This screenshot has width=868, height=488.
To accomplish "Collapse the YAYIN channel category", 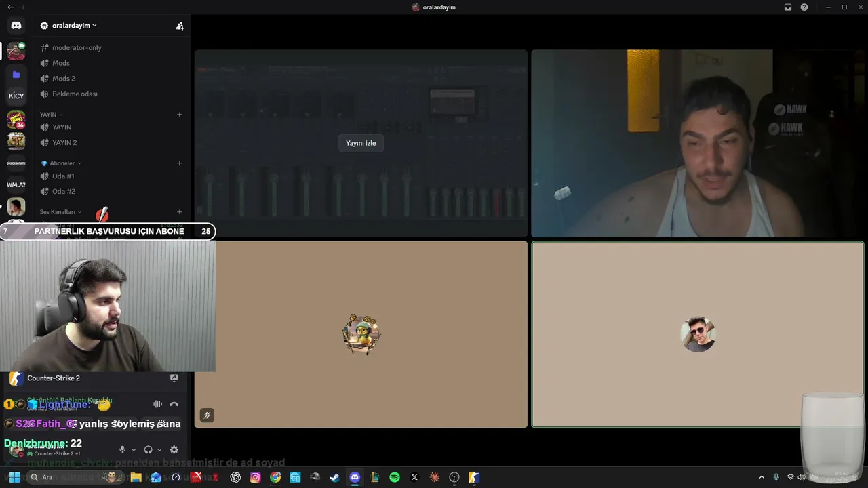I will tap(51, 115).
